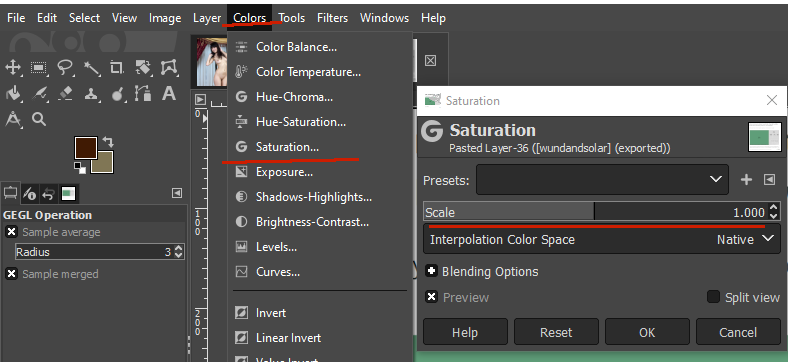Enable the Split view checkbox
Viewport: 788px width, 362px height.
(713, 297)
